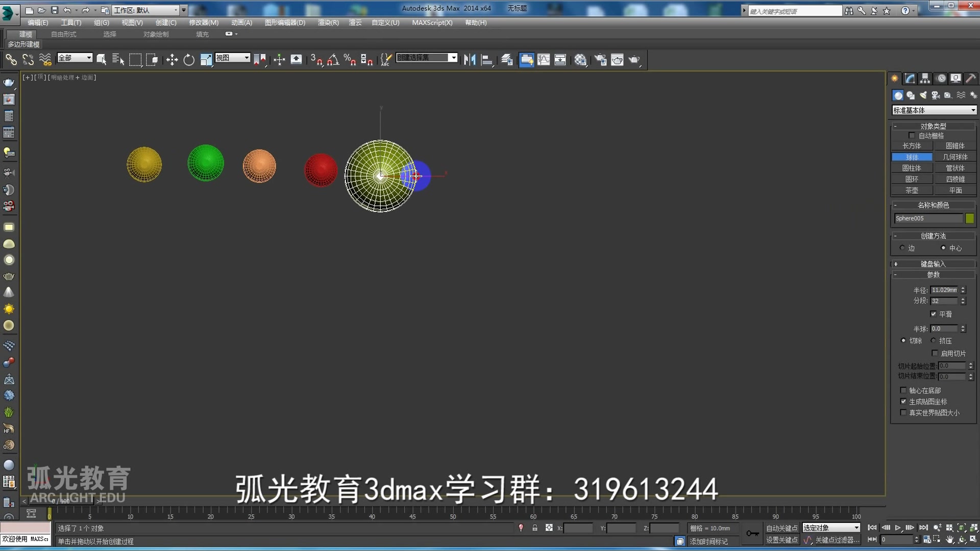Switch to the 多边形建模 ribbon tab
Image resolution: width=980 pixels, height=551 pixels.
pyautogui.click(x=23, y=44)
